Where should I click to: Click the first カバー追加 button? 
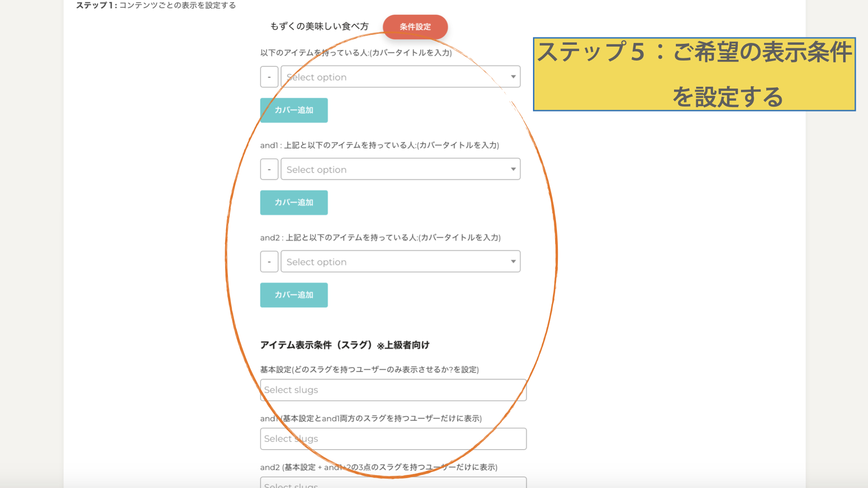[294, 110]
